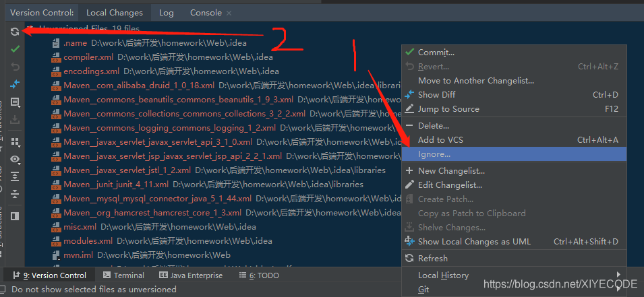Image resolution: width=644 pixels, height=297 pixels.
Task: Click the Maven__com_alibaba_druid_1_0_18.xml file icon
Action: pos(56,86)
